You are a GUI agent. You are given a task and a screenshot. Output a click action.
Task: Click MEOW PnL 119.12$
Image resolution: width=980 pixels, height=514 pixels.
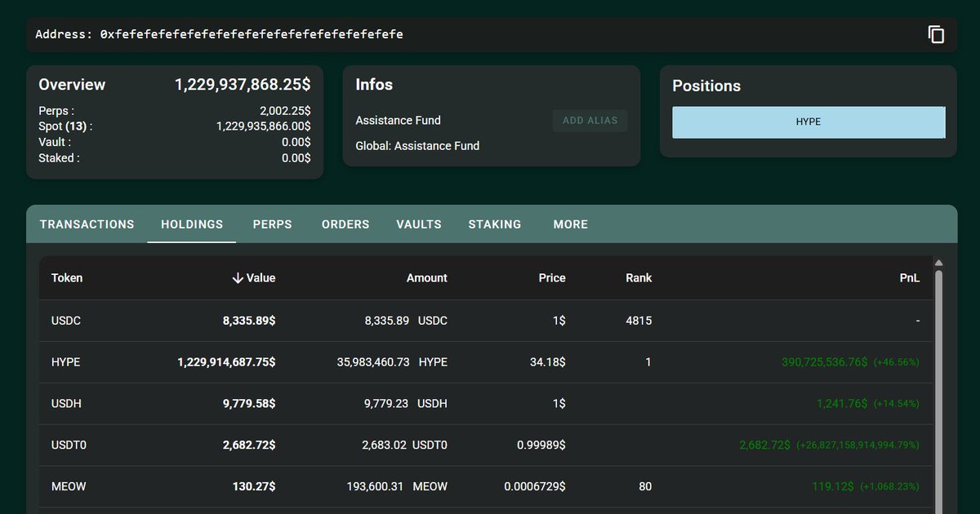833,486
